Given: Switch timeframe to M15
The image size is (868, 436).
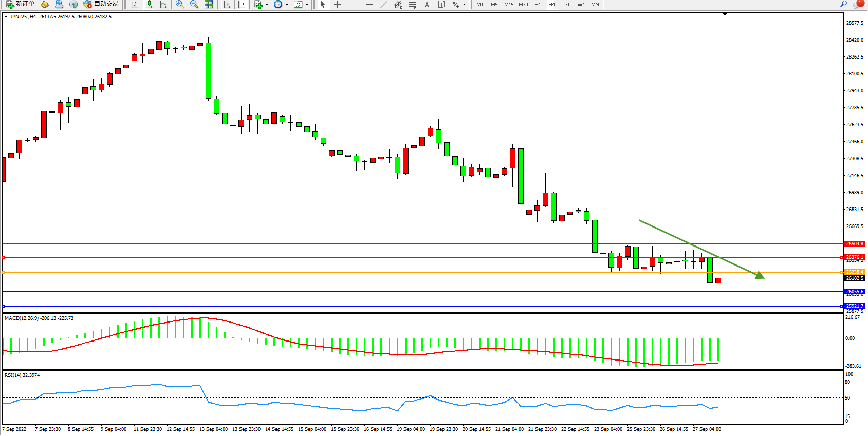Looking at the screenshot, I should pos(509,4).
